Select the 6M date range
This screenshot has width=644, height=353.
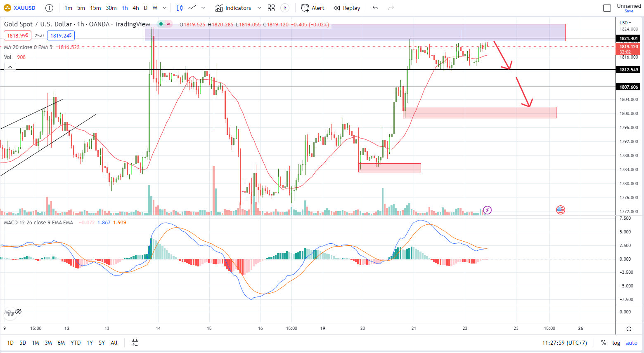point(61,343)
